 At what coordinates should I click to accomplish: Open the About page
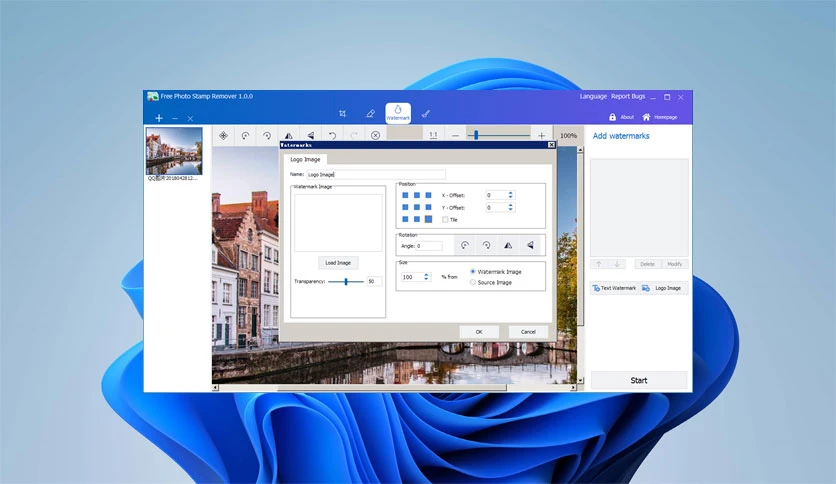(627, 117)
